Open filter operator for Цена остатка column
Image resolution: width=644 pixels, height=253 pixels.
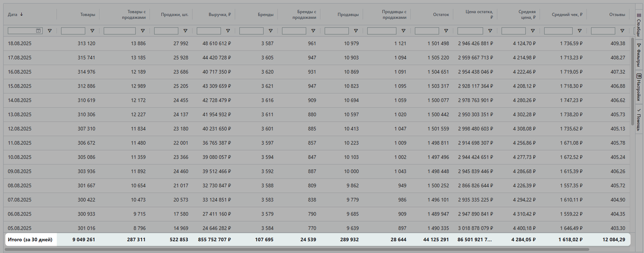pyautogui.click(x=490, y=31)
